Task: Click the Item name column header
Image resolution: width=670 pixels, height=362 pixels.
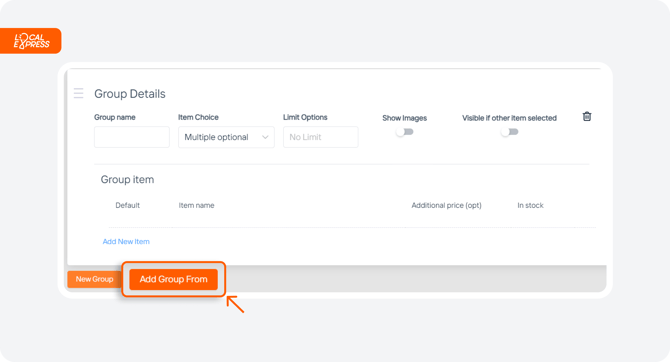Action: 196,205
